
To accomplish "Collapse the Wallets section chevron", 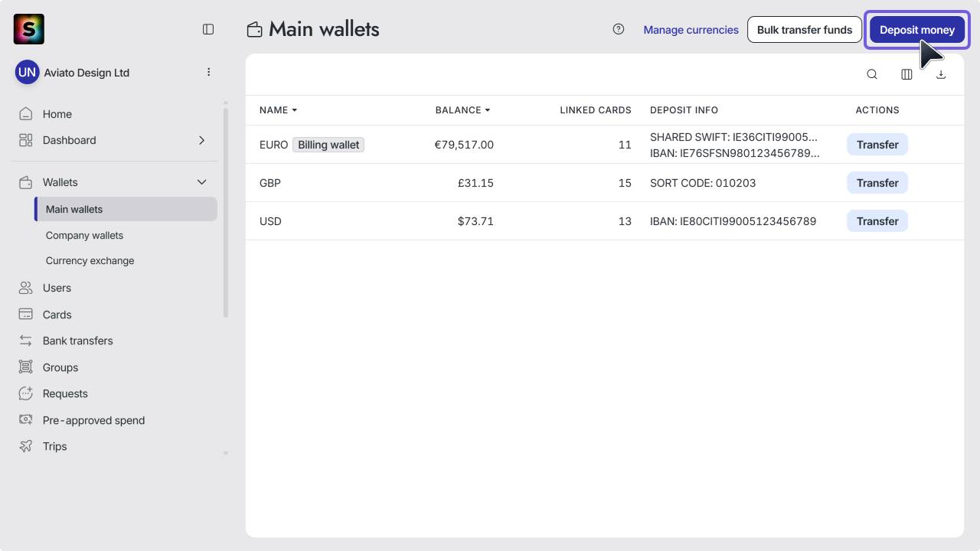I will click(x=202, y=182).
